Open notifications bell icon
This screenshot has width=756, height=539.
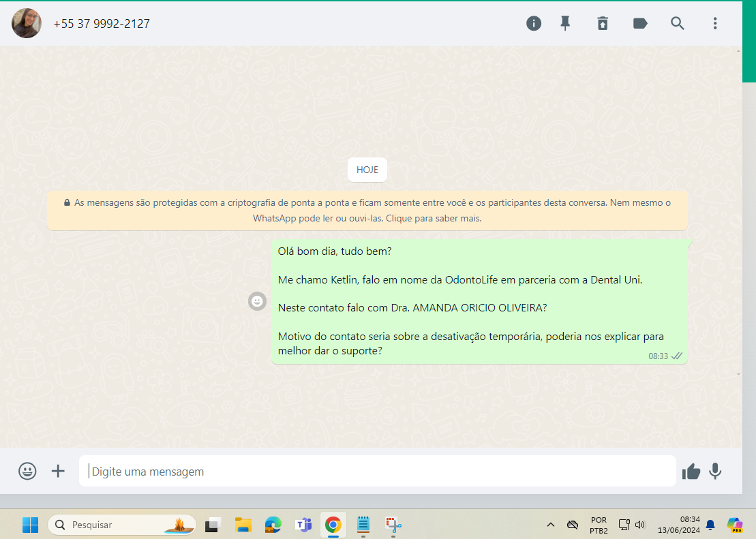(710, 525)
